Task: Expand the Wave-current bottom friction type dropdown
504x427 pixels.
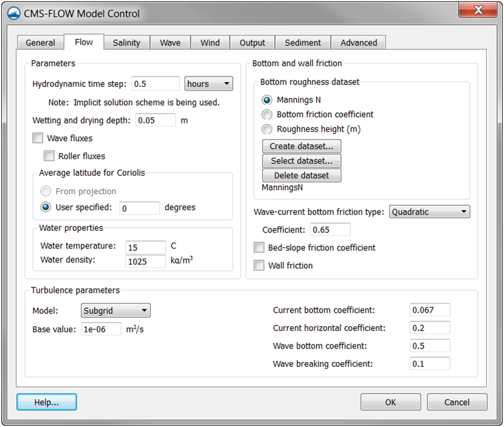Action: point(429,212)
